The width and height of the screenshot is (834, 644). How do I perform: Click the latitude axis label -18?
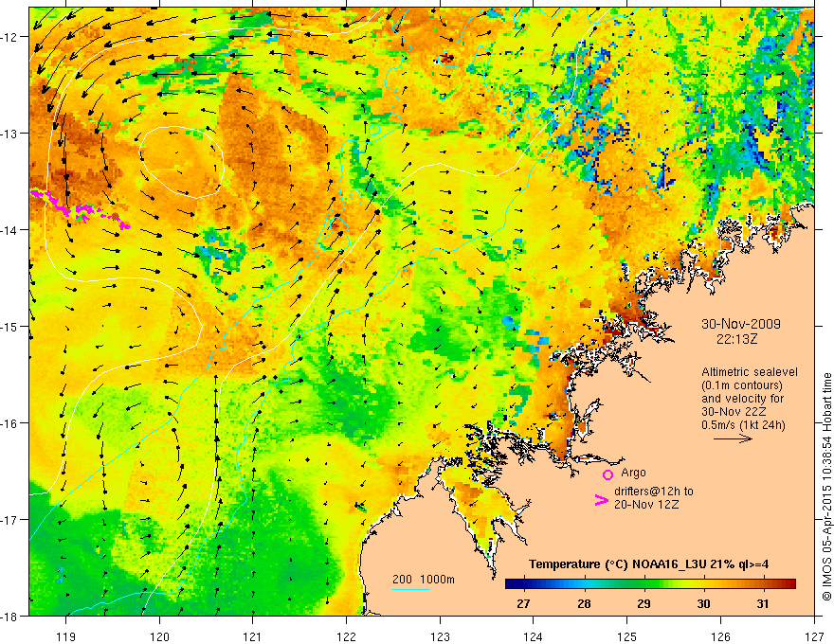click(9, 616)
